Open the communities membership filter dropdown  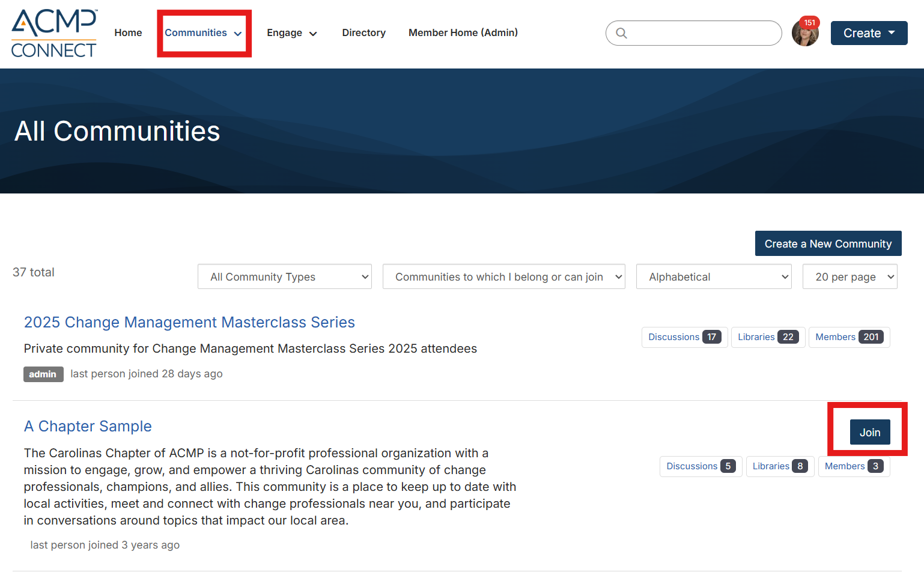click(503, 277)
